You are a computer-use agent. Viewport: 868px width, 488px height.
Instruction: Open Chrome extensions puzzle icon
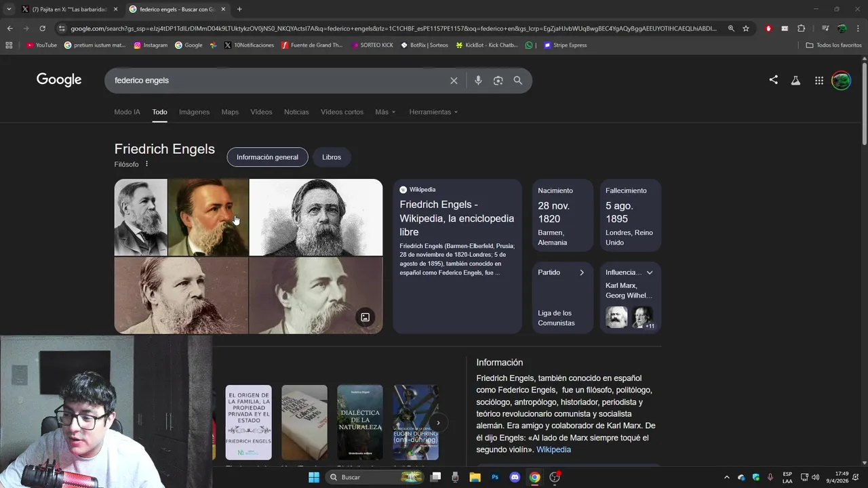click(x=801, y=28)
